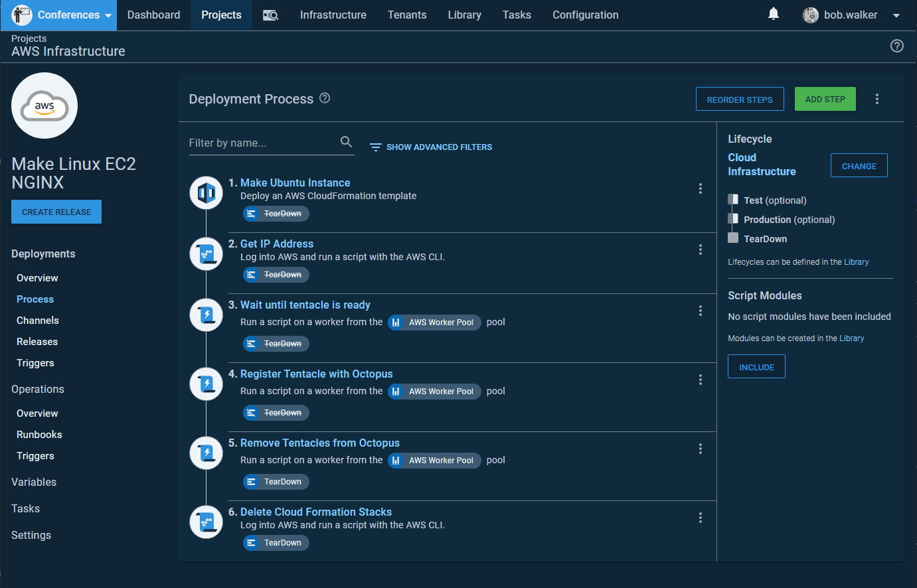Click the AWS project logo
The width and height of the screenshot is (917, 588).
44,106
